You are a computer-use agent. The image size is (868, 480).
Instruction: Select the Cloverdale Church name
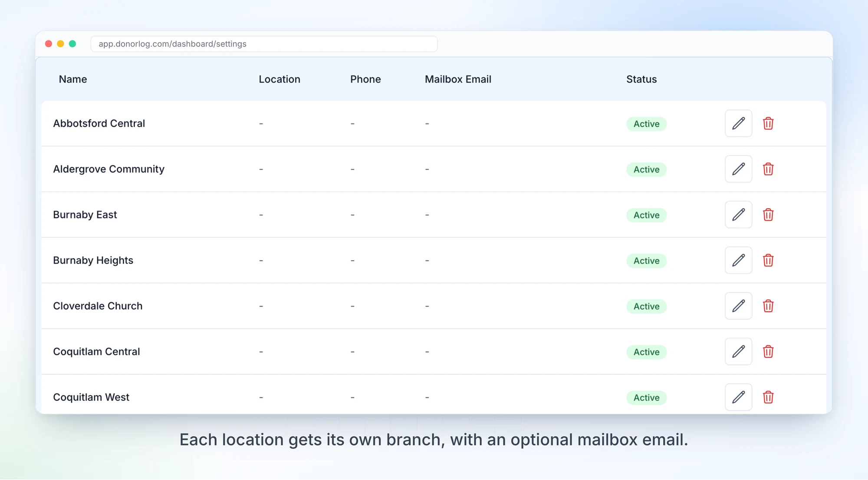pyautogui.click(x=98, y=306)
